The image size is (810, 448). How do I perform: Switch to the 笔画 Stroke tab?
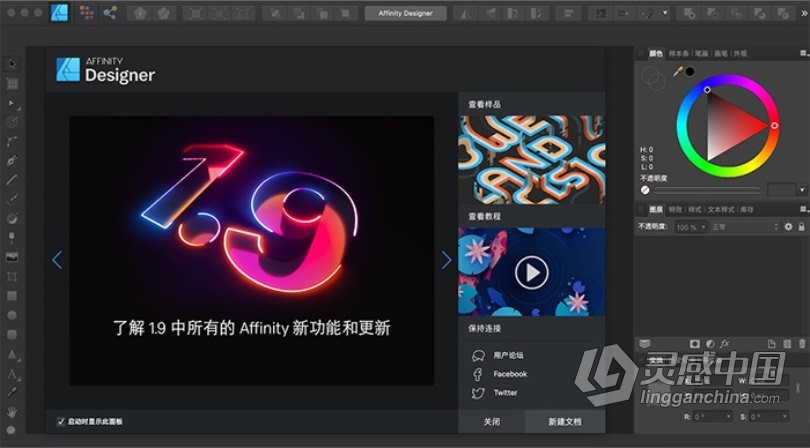point(702,54)
